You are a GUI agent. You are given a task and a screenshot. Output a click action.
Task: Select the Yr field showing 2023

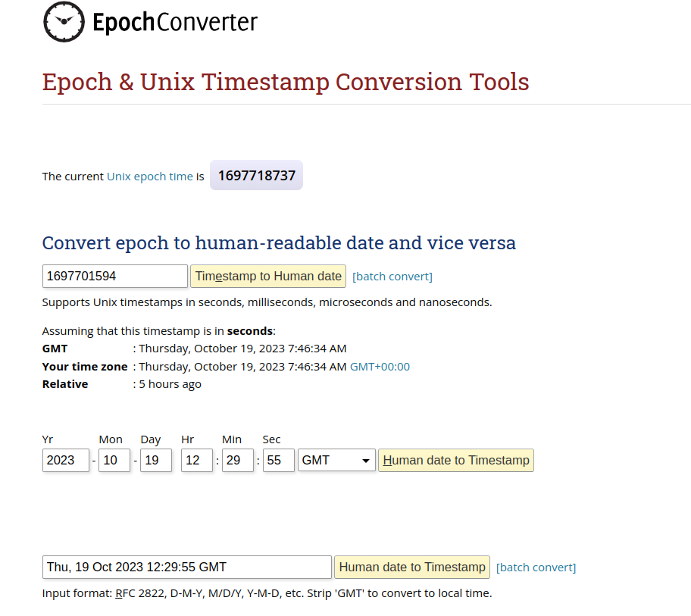click(x=66, y=461)
